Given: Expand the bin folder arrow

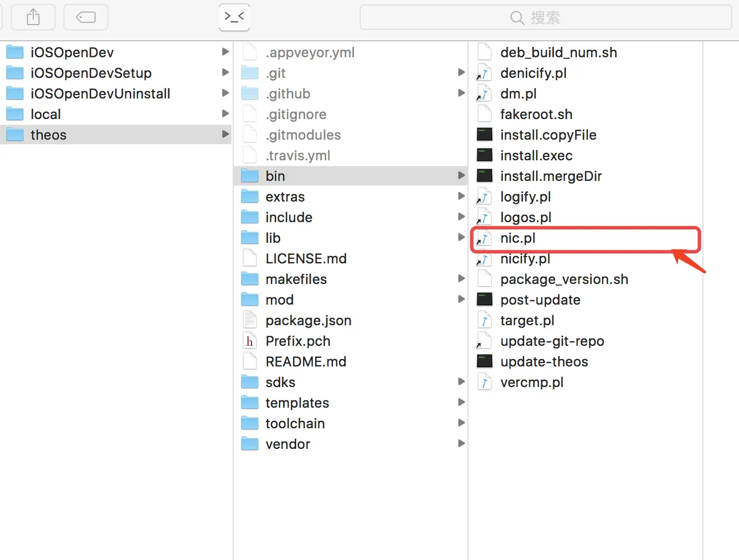Looking at the screenshot, I should click(x=461, y=175).
